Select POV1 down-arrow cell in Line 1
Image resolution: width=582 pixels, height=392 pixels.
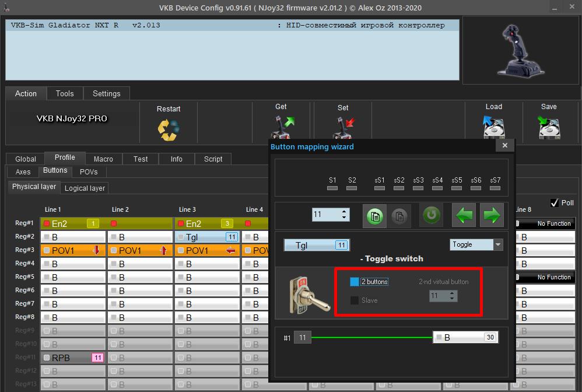pos(73,250)
